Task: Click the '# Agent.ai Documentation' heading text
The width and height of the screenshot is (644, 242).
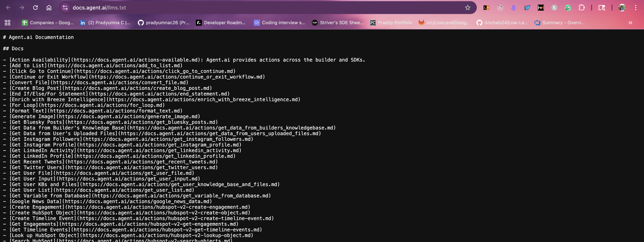Action: tap(38, 37)
